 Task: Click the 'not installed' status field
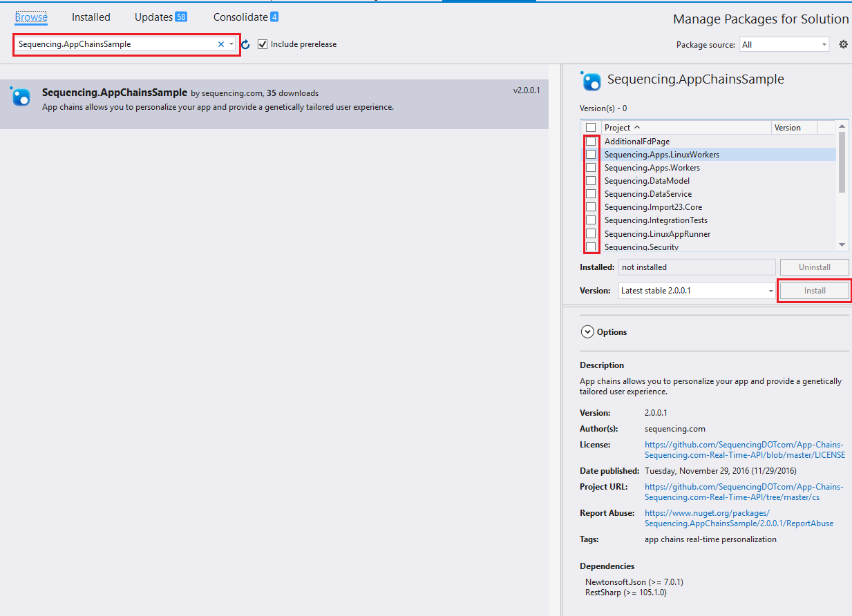pyautogui.click(x=697, y=267)
